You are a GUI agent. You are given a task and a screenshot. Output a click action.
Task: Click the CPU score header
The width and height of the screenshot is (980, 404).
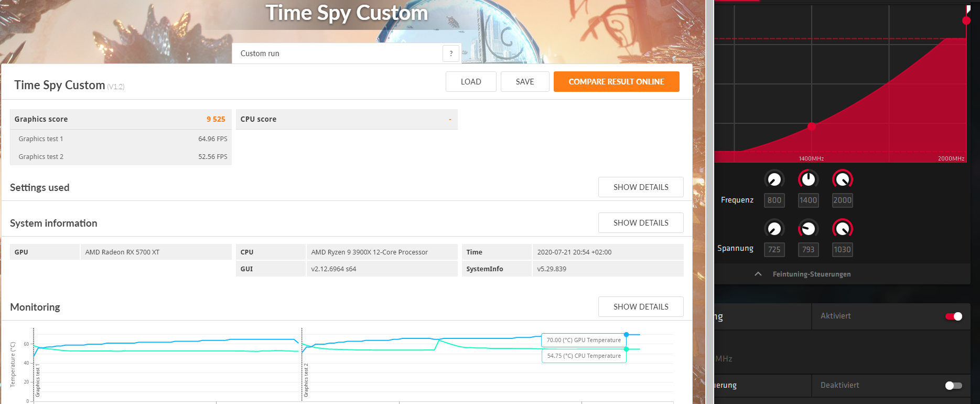(x=347, y=119)
